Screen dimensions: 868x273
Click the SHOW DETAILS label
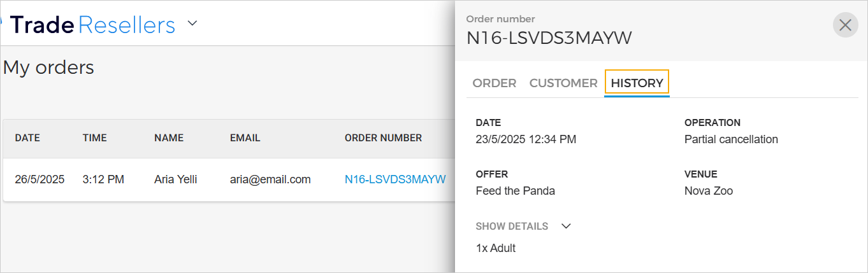pyautogui.click(x=512, y=226)
